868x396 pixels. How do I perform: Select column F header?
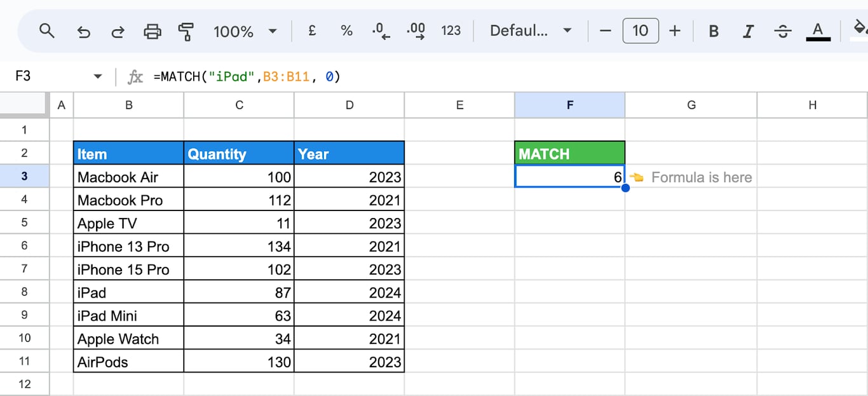point(570,106)
